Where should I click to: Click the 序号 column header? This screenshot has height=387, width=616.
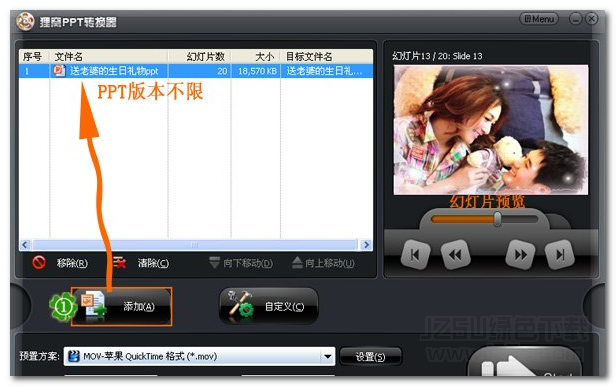(x=34, y=57)
